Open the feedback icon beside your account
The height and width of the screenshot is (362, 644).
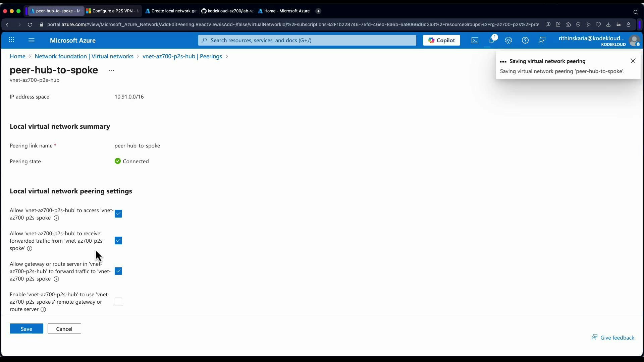pyautogui.click(x=542, y=40)
